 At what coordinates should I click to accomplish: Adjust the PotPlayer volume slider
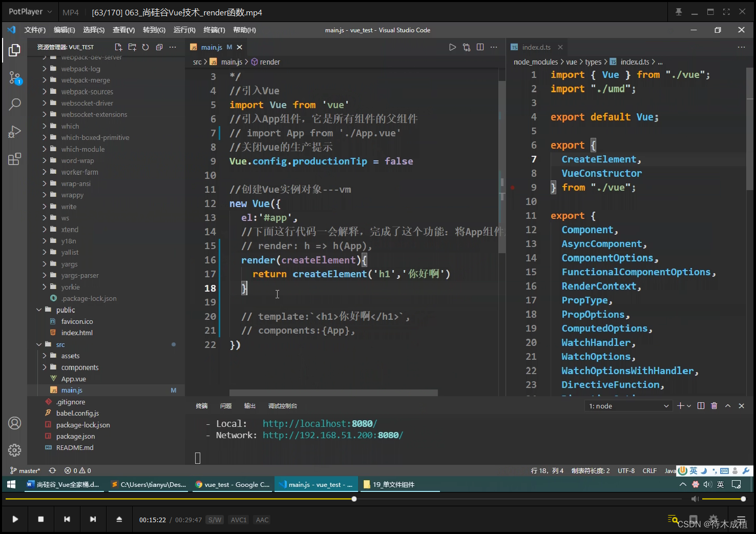(x=724, y=499)
